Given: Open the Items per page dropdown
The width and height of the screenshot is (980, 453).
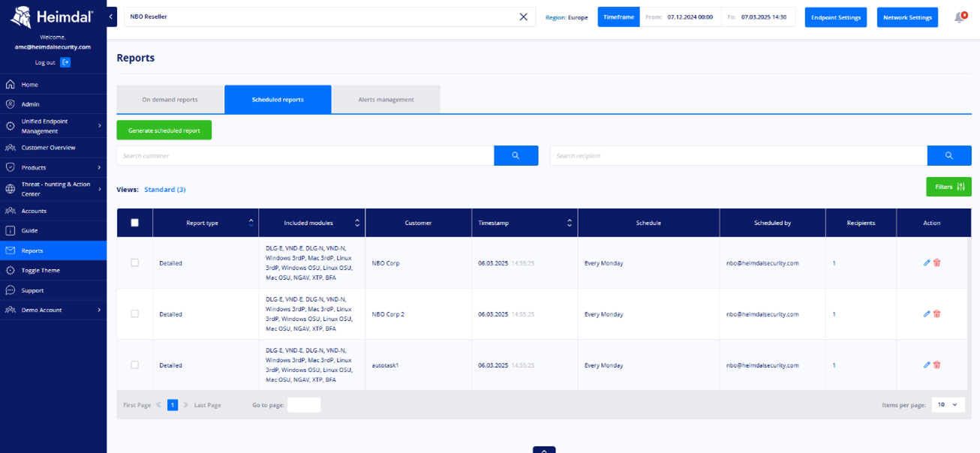Looking at the screenshot, I should [x=948, y=405].
